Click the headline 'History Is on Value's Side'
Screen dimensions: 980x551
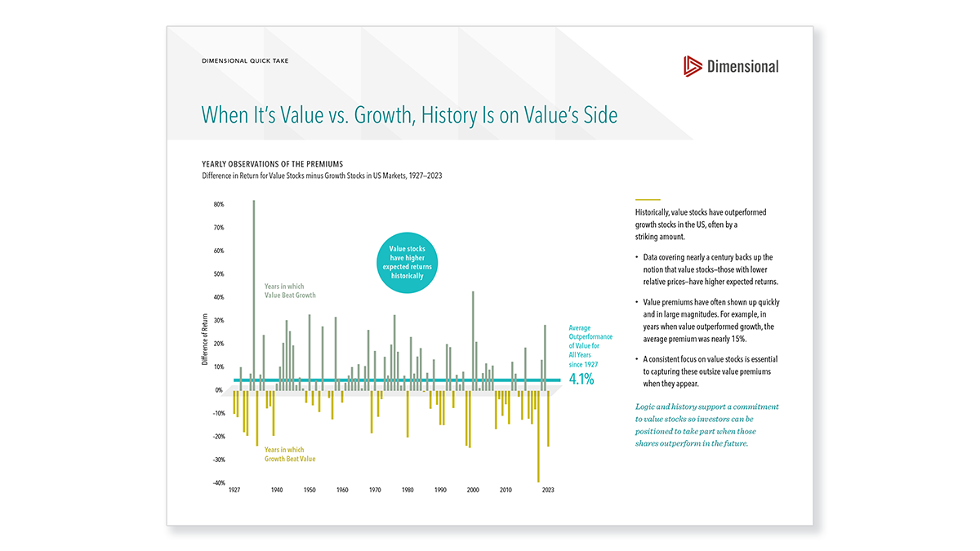[x=523, y=115]
